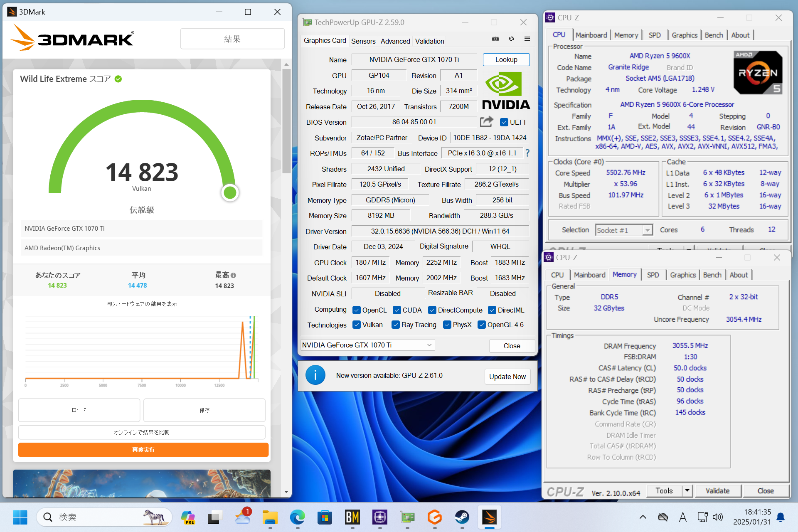The height and width of the screenshot is (532, 798).
Task: Click score gauge green indicator knob
Action: (x=230, y=192)
